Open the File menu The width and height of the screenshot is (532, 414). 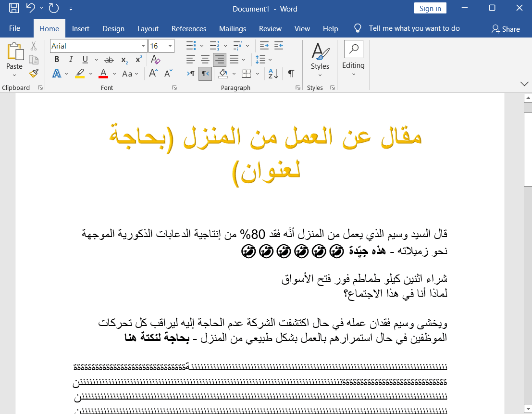tap(14, 28)
